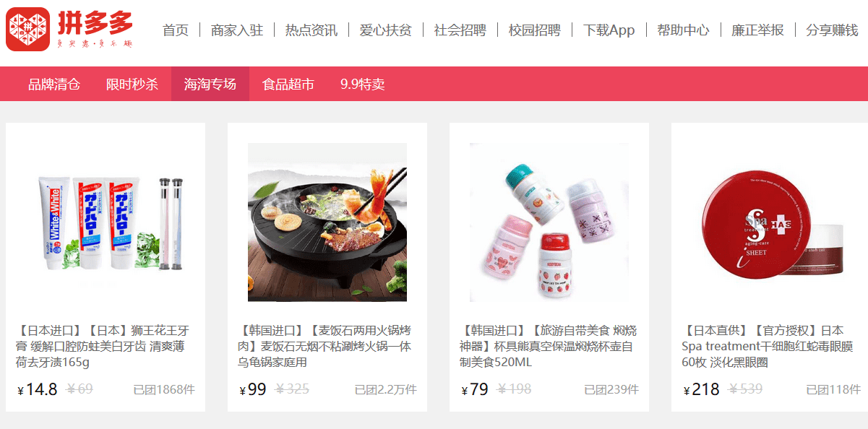Visit the 帮助中心 help center
Image resolution: width=868 pixels, height=429 pixels.
click(684, 30)
